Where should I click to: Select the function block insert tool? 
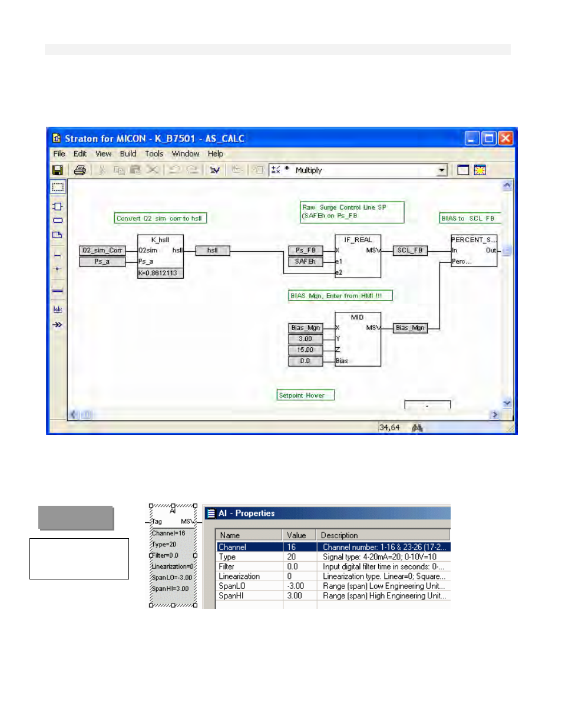[x=58, y=206]
